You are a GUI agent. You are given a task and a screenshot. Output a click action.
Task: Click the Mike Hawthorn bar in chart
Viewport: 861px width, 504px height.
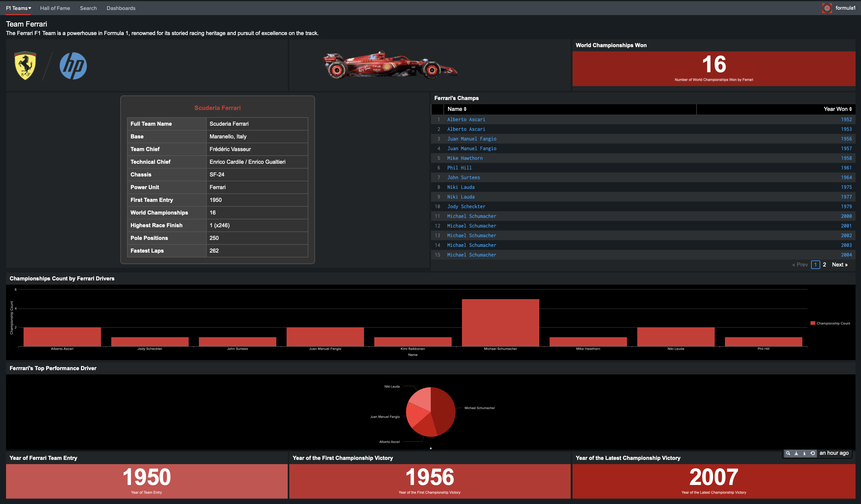point(588,342)
